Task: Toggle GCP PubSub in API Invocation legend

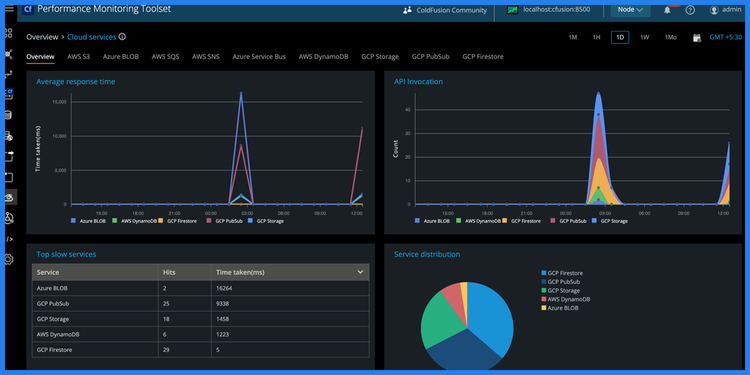Action: pyautogui.click(x=567, y=221)
